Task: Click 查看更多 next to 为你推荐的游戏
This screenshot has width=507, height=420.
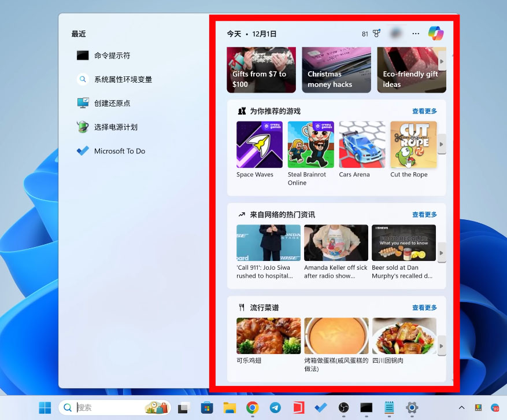Action: tap(425, 110)
